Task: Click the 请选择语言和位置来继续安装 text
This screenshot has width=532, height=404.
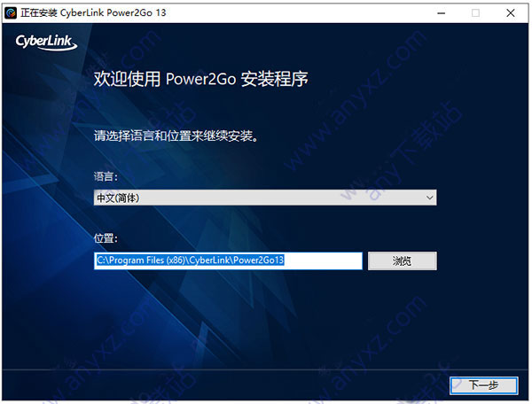Action: click(176, 136)
